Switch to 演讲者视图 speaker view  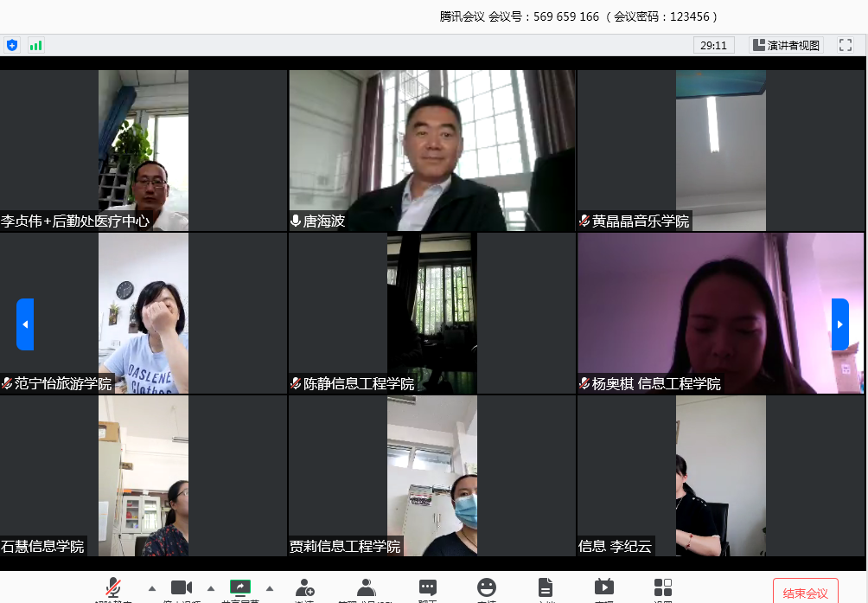(x=786, y=45)
